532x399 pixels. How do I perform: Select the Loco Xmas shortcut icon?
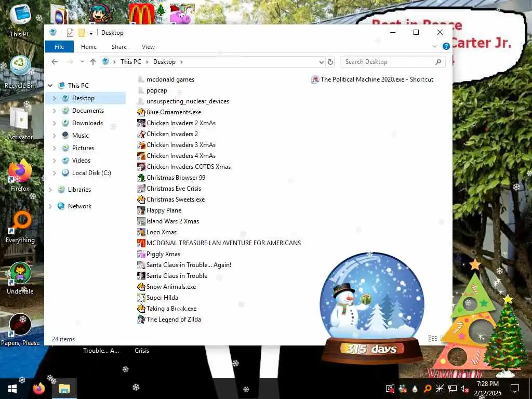[141, 232]
